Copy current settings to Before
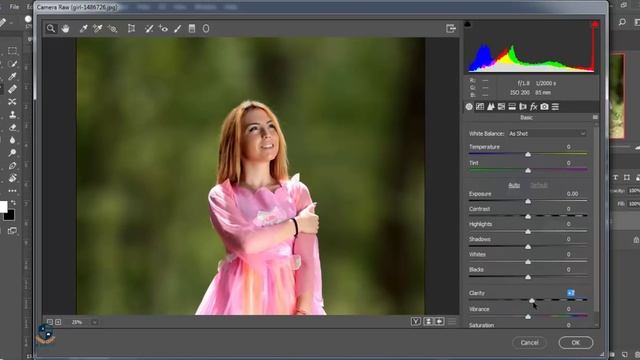 [440, 322]
